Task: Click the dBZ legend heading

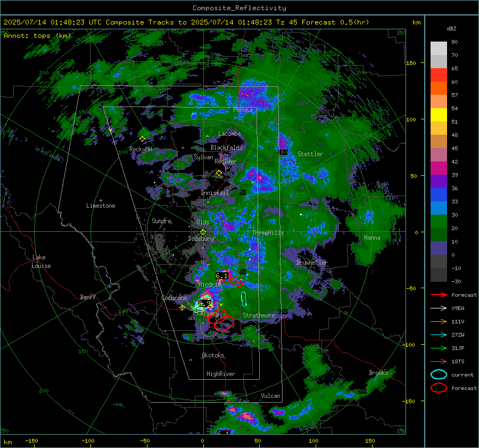Action: 451,28
